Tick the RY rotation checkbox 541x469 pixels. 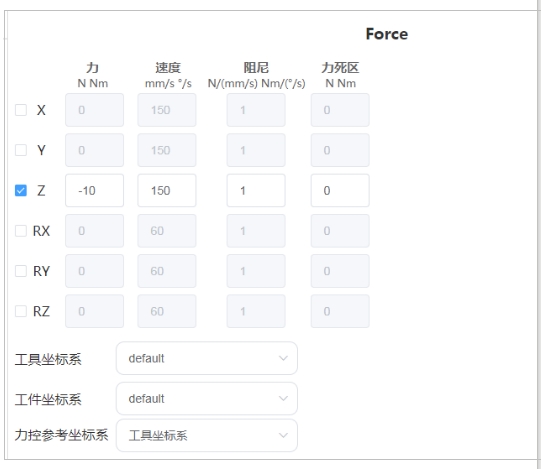coord(21,271)
